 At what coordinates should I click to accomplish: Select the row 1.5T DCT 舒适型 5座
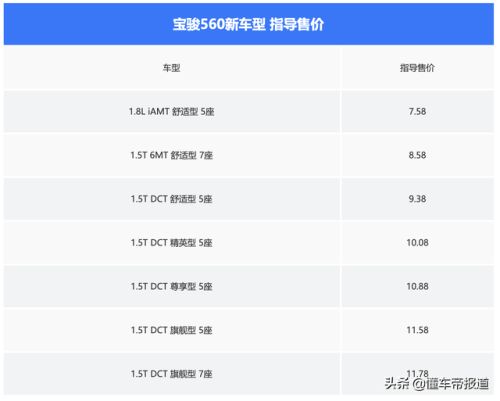[172, 199]
